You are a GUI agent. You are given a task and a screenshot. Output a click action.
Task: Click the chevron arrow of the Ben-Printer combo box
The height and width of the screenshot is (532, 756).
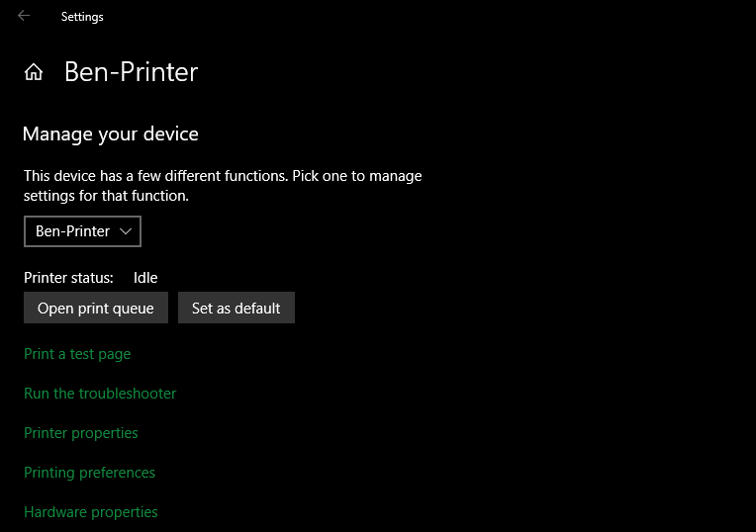point(126,231)
